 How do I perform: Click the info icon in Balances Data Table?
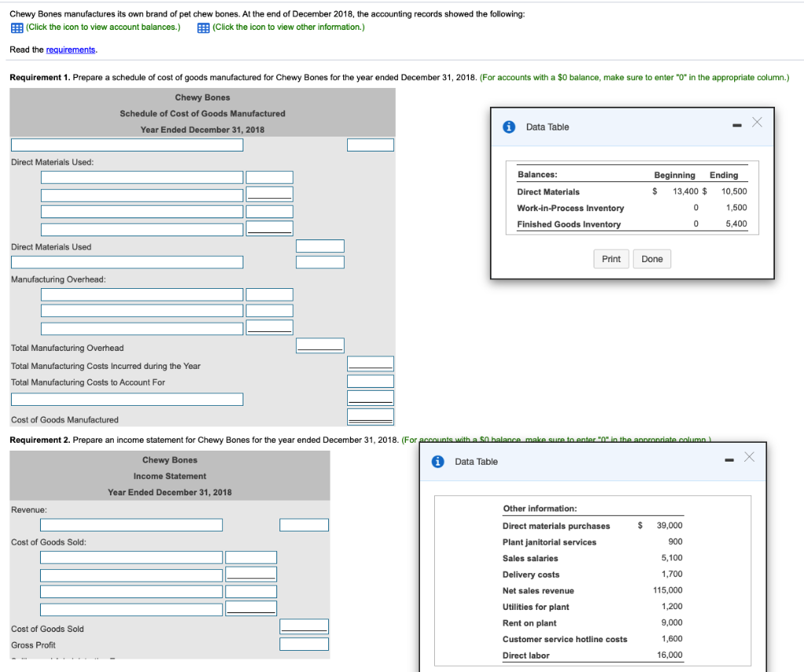[x=509, y=126]
